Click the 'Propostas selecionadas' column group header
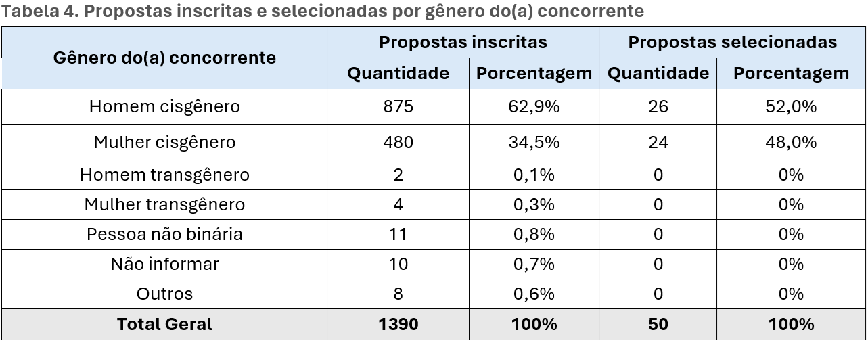Screen dimensions: 868x343 click(732, 42)
